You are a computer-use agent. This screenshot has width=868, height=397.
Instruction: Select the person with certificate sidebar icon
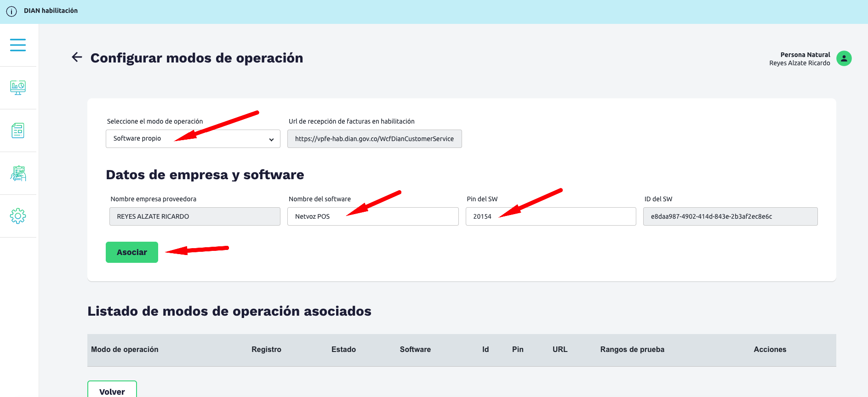tap(18, 173)
